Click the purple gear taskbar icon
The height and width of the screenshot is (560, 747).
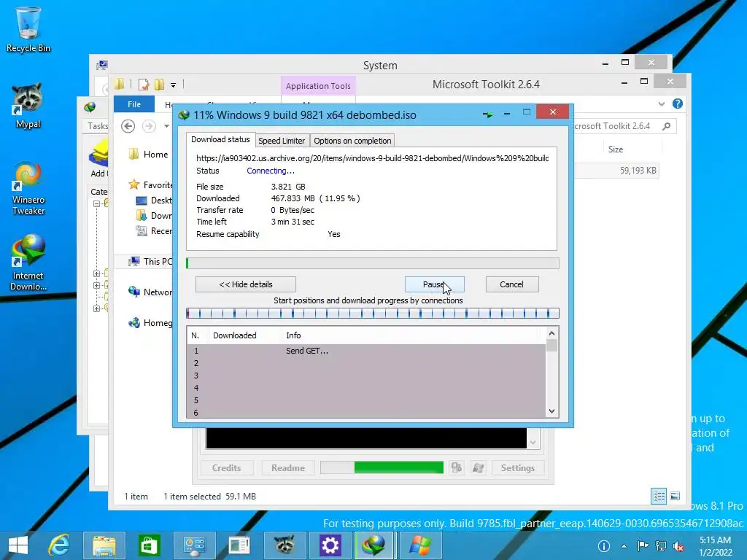pos(330,545)
